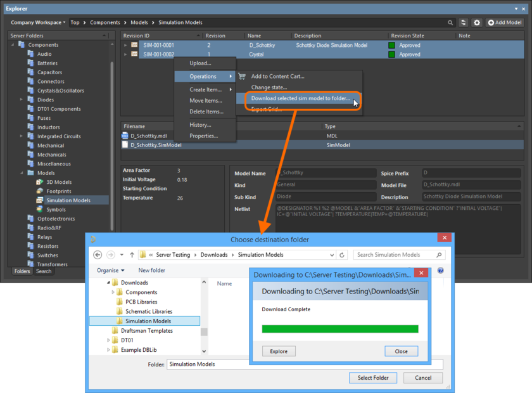
Task: Switch to the Search tab
Action: click(42, 271)
